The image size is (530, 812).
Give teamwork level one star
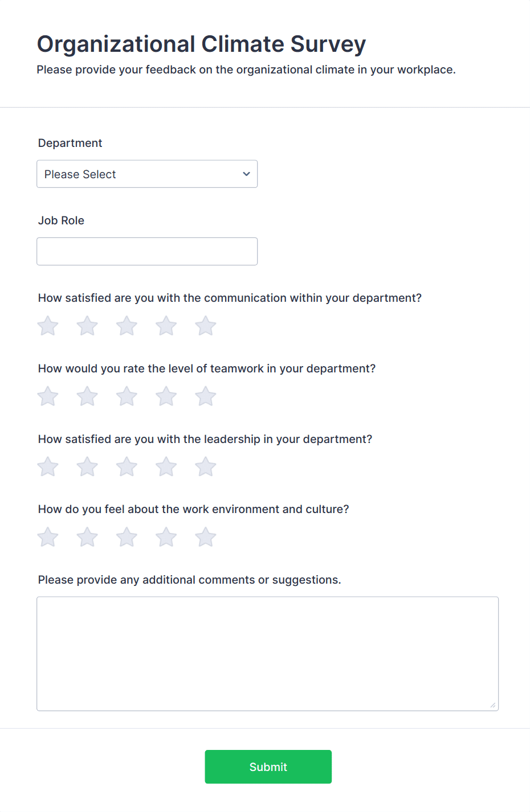click(48, 396)
